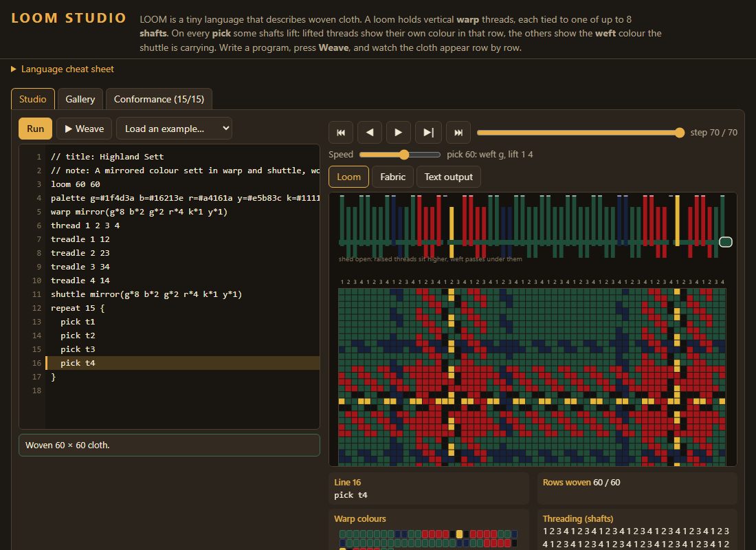Click the shuttle marker at loom's right edge
The width and height of the screenshot is (756, 550).
(x=725, y=242)
